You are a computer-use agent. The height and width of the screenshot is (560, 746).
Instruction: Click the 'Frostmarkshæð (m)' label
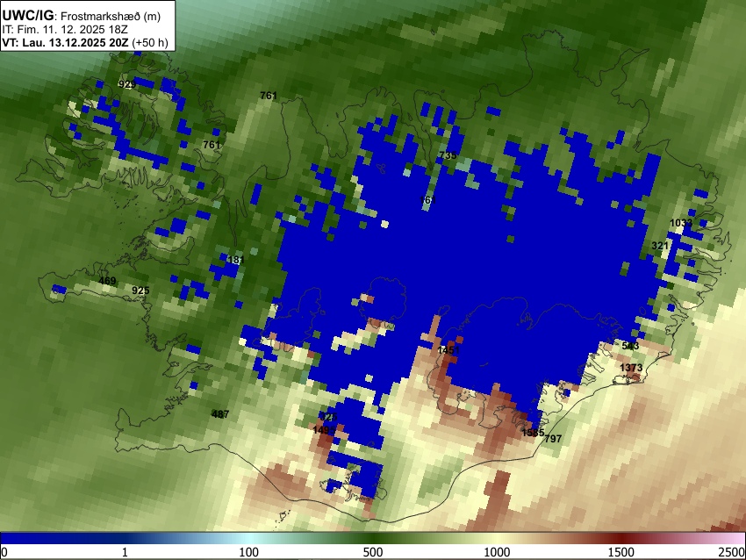click(x=111, y=16)
